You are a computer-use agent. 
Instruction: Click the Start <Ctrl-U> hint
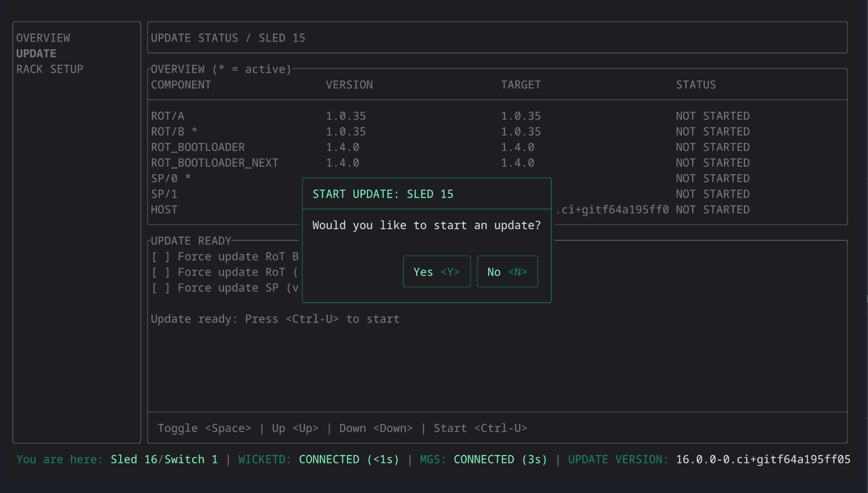(480, 428)
